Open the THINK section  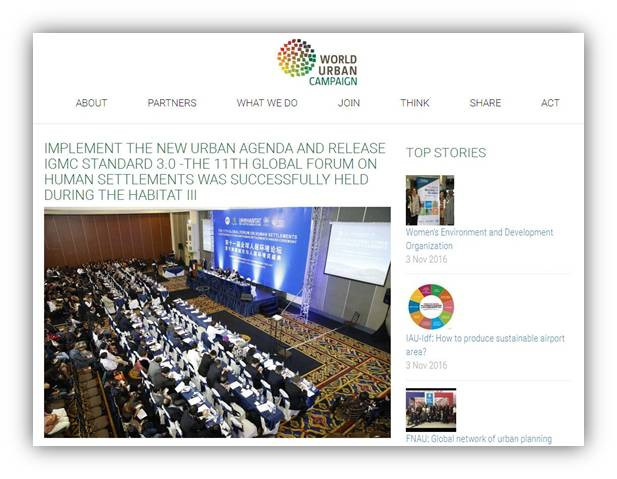click(x=415, y=103)
